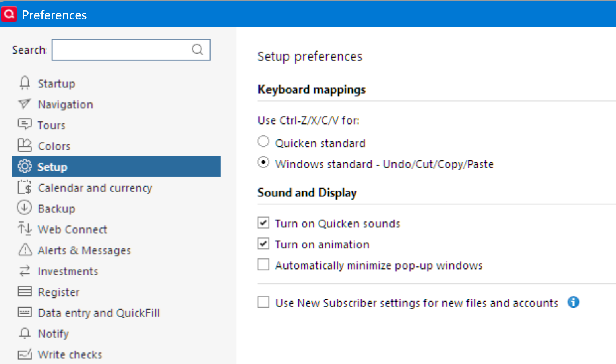Click the Alerts & Messages warning icon

tap(25, 250)
